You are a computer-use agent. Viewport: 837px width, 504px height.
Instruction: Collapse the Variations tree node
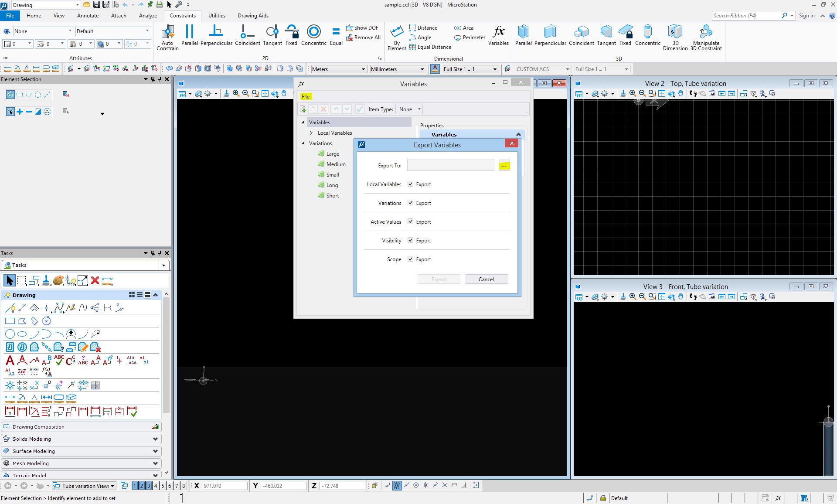coord(303,143)
